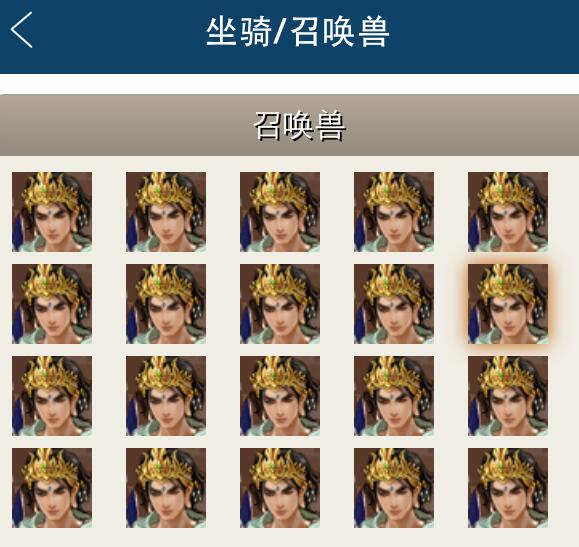This screenshot has height=547, width=579.
Task: Tap the back arrow in header
Action: coord(21,30)
